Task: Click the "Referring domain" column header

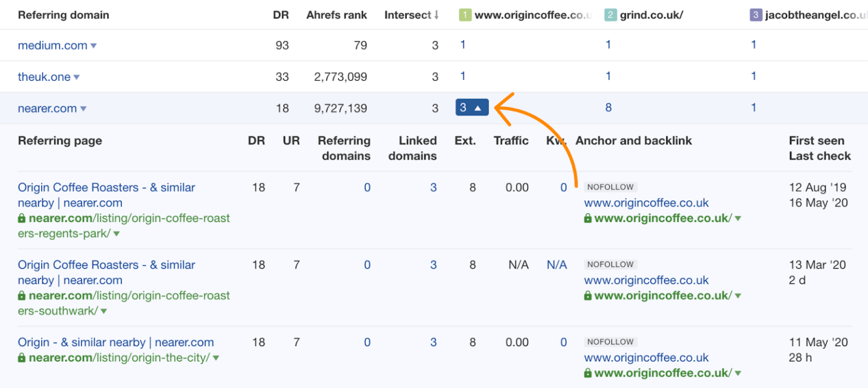Action: coord(63,15)
